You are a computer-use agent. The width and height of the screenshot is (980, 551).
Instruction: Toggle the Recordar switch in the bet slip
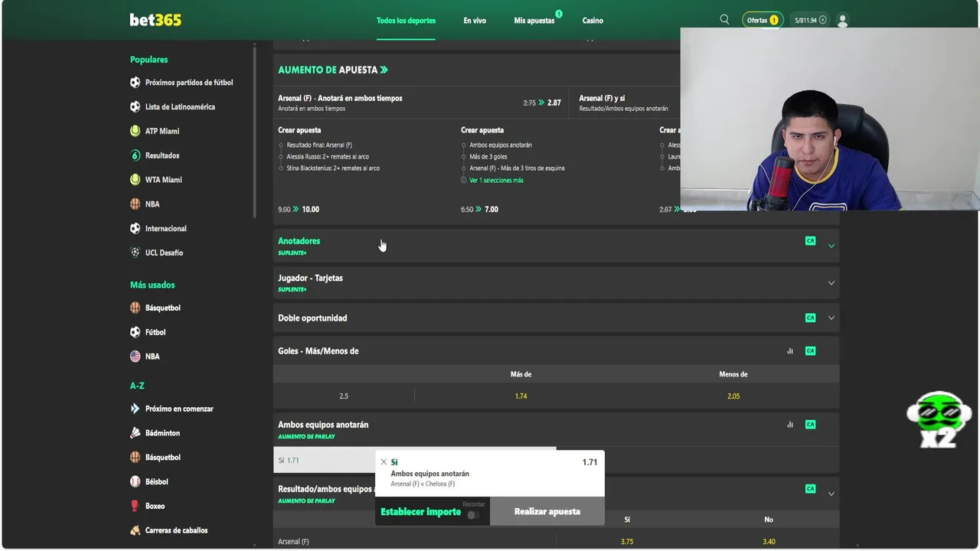pyautogui.click(x=473, y=515)
